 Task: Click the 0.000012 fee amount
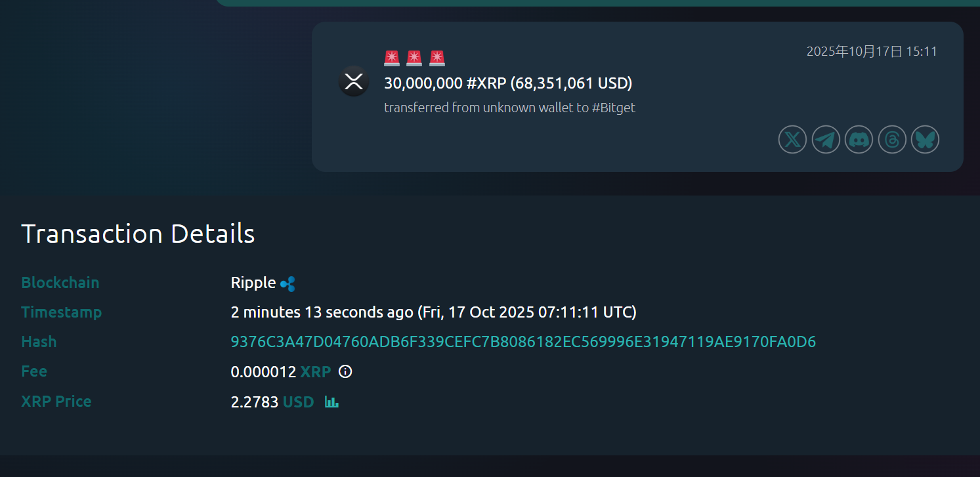[x=264, y=372]
